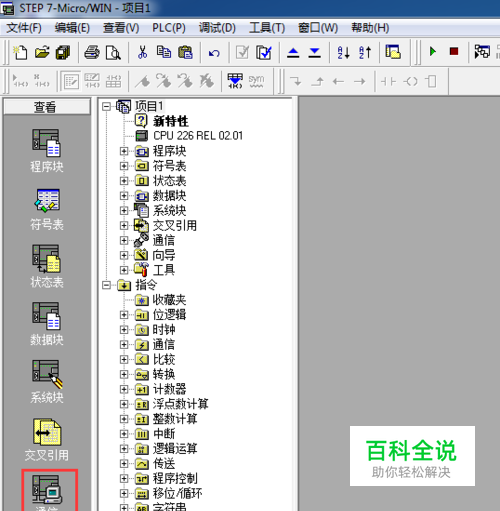Select 中断 instruction folder
Image resolution: width=500 pixels, height=511 pixels.
pyautogui.click(x=164, y=434)
